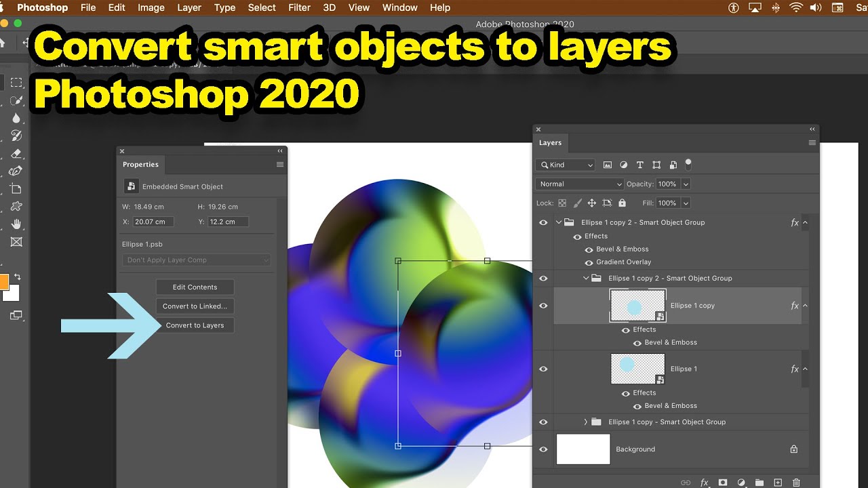The height and width of the screenshot is (488, 868).
Task: Select the Hand tool
Action: coord(16,224)
